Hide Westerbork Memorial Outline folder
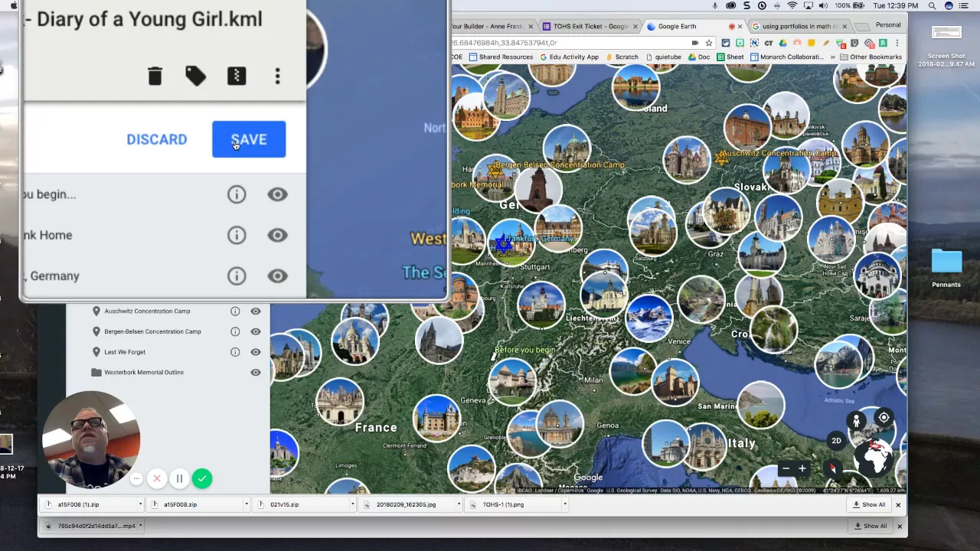 [x=256, y=373]
